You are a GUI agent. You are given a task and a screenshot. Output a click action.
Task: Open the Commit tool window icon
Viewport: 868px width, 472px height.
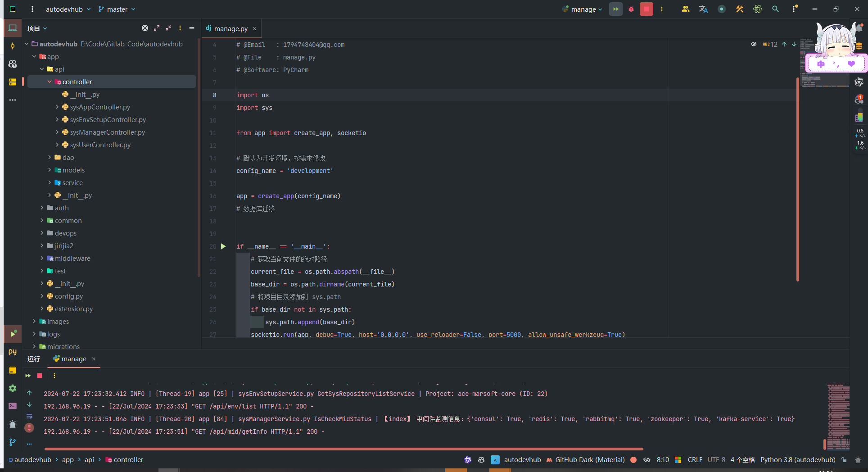pos(13,46)
